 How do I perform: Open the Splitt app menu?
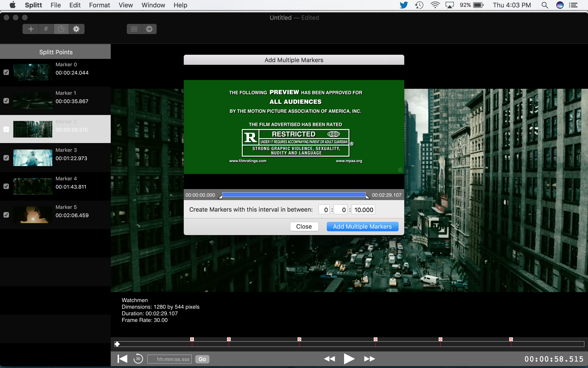(33, 5)
